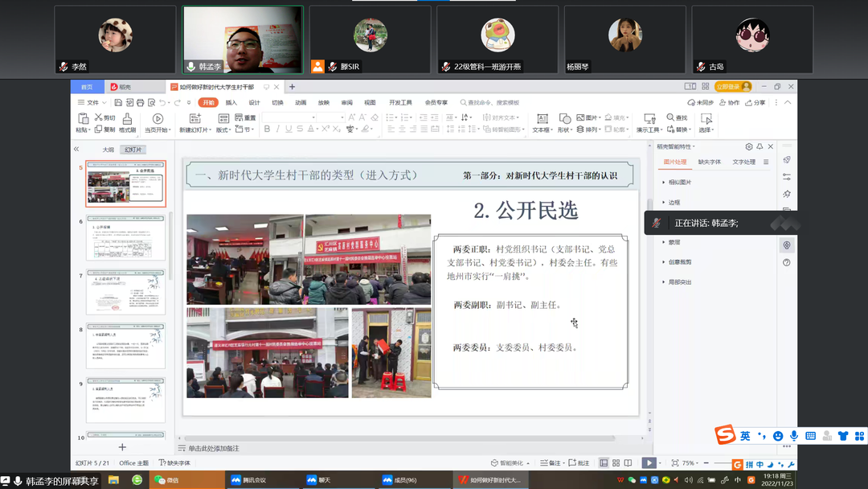Open the Shapes (形状) tool
The image size is (868, 489).
(x=564, y=119)
